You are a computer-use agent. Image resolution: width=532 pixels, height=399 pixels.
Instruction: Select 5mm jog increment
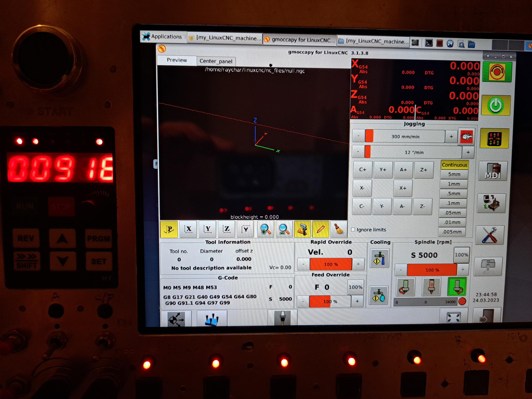pyautogui.click(x=454, y=174)
